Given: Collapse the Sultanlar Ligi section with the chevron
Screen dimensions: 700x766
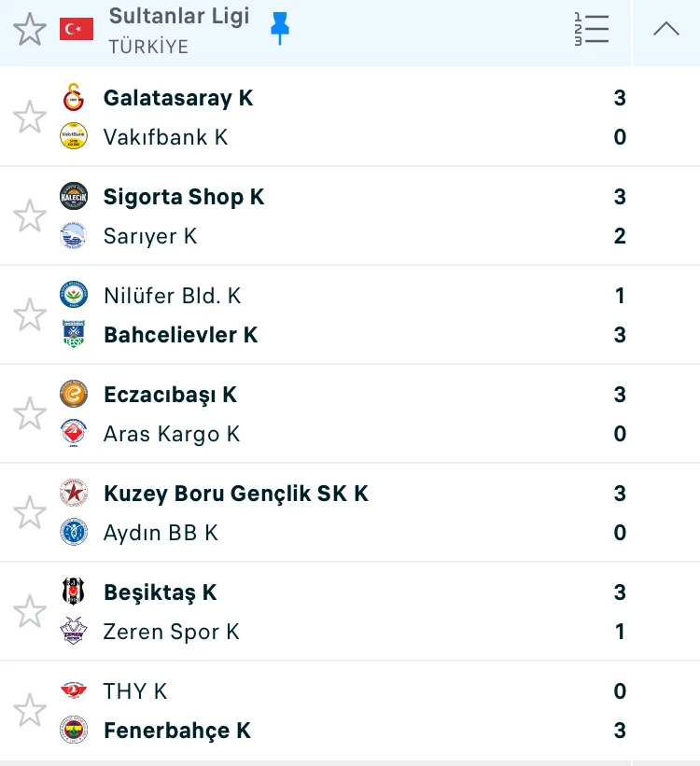Looking at the screenshot, I should pyautogui.click(x=666, y=30).
